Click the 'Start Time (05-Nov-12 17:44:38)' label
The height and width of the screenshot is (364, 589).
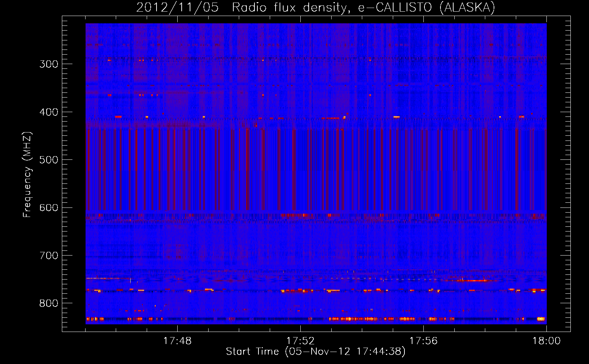(x=316, y=352)
